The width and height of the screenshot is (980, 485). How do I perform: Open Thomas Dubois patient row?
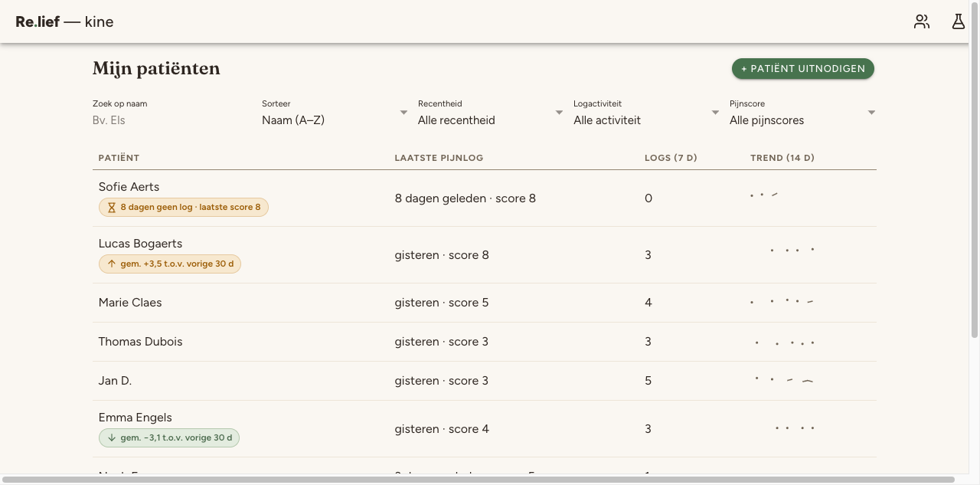(x=485, y=342)
